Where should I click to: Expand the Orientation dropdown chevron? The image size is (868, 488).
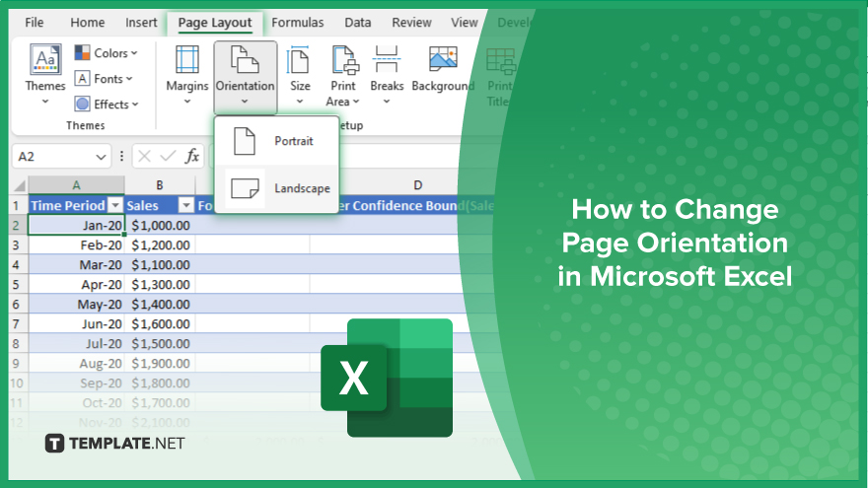tap(245, 102)
